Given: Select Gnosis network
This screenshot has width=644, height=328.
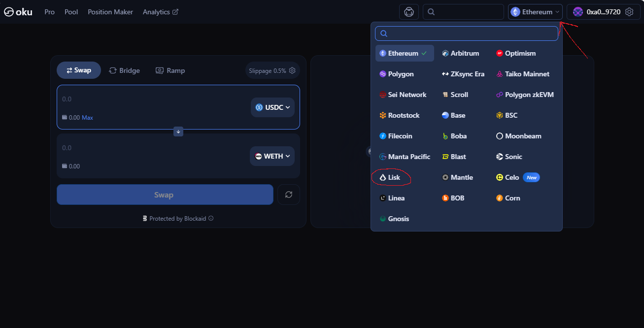Looking at the screenshot, I should (x=394, y=219).
